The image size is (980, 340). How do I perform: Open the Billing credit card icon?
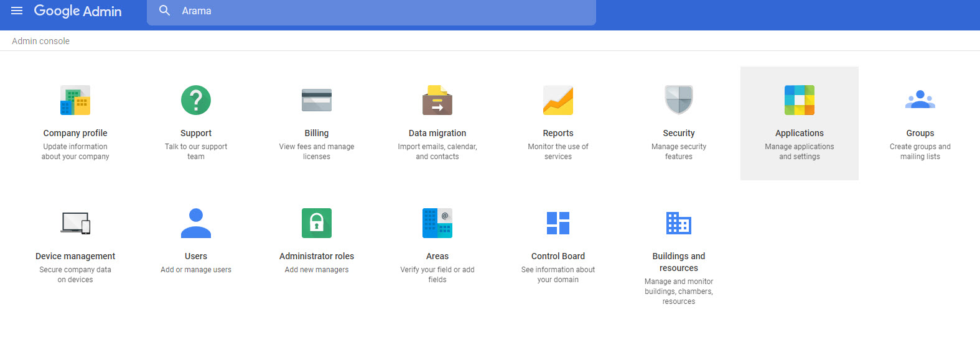click(317, 100)
